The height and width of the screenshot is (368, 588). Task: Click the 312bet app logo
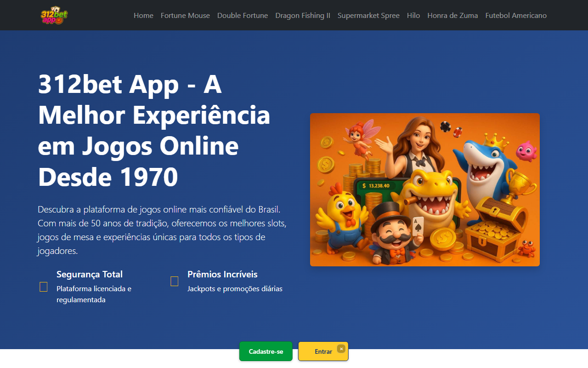(54, 15)
